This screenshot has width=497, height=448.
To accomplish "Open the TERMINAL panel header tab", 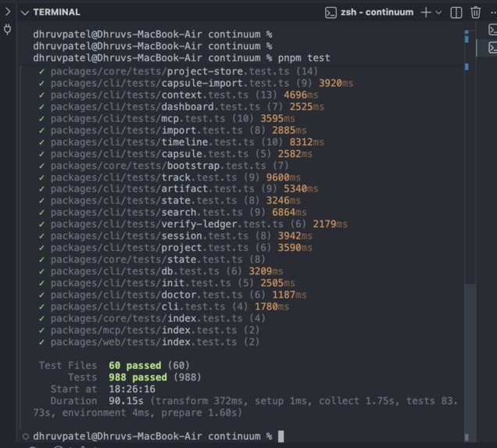I will pos(57,13).
